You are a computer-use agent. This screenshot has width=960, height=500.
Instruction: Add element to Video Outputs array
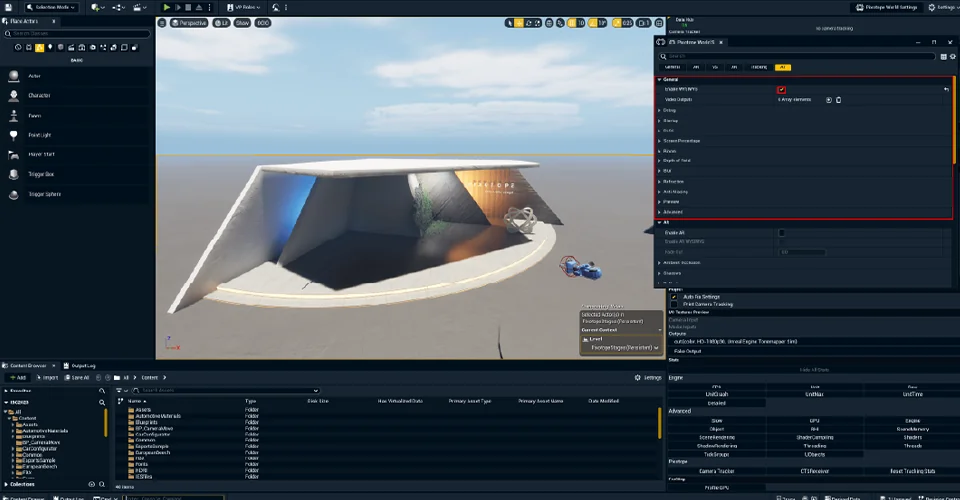[x=828, y=100]
